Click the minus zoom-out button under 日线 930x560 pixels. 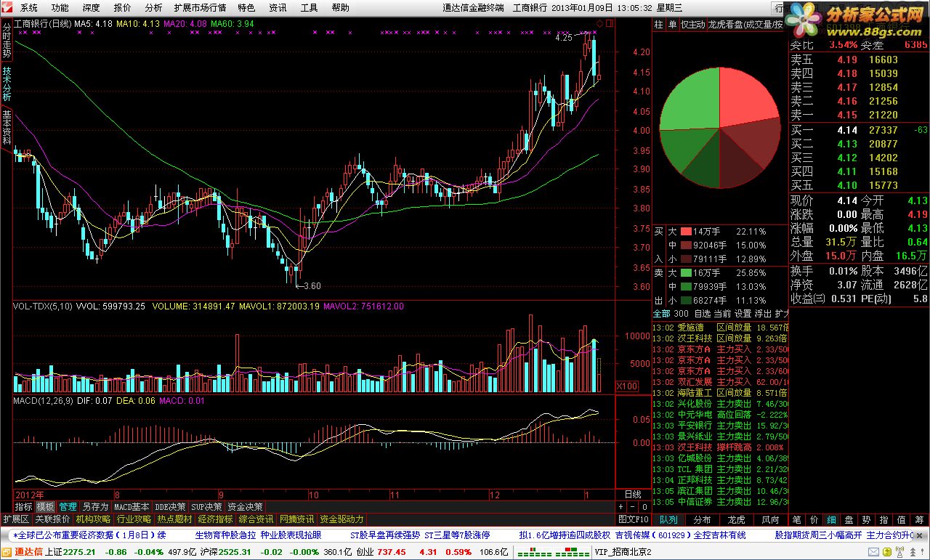(632, 506)
